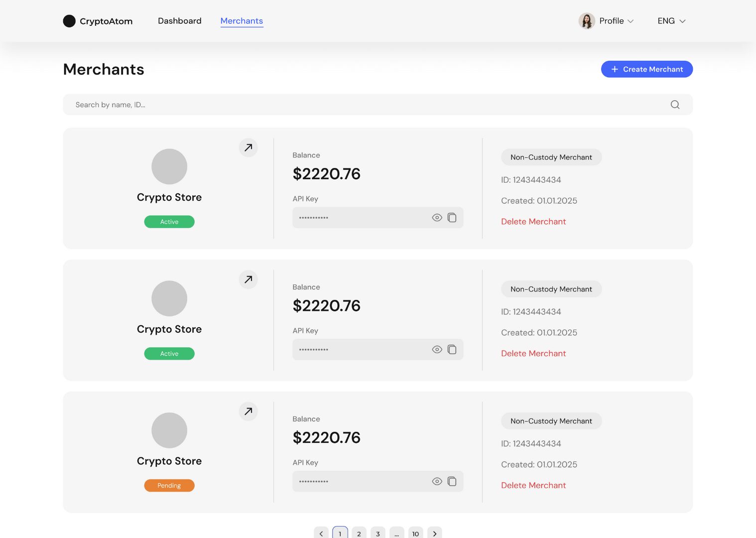756x538 pixels.
Task: Expand the Profile dropdown menu
Action: click(x=607, y=21)
